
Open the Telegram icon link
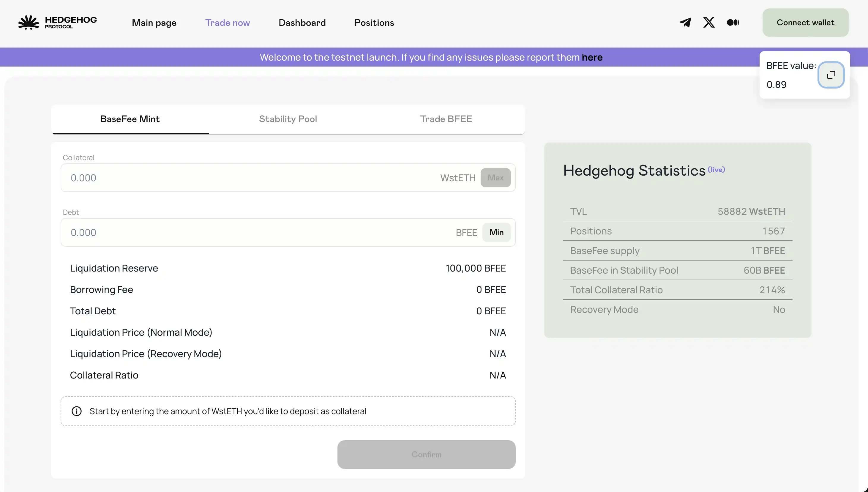point(685,23)
